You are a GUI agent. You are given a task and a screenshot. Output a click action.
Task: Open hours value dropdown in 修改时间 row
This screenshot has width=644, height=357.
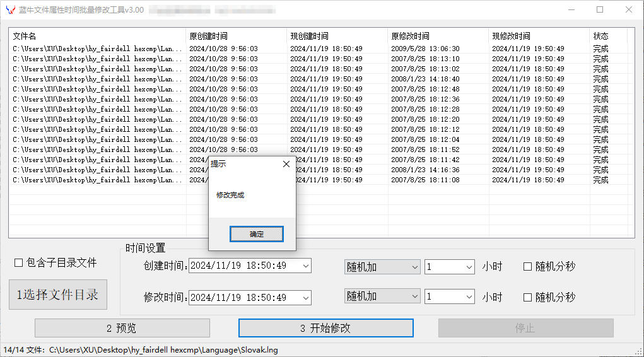coord(469,296)
